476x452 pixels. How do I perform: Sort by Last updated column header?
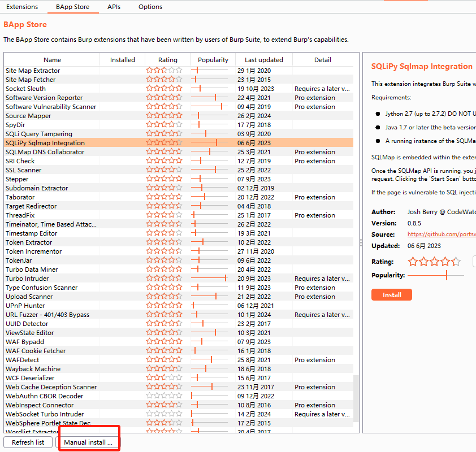coord(264,60)
